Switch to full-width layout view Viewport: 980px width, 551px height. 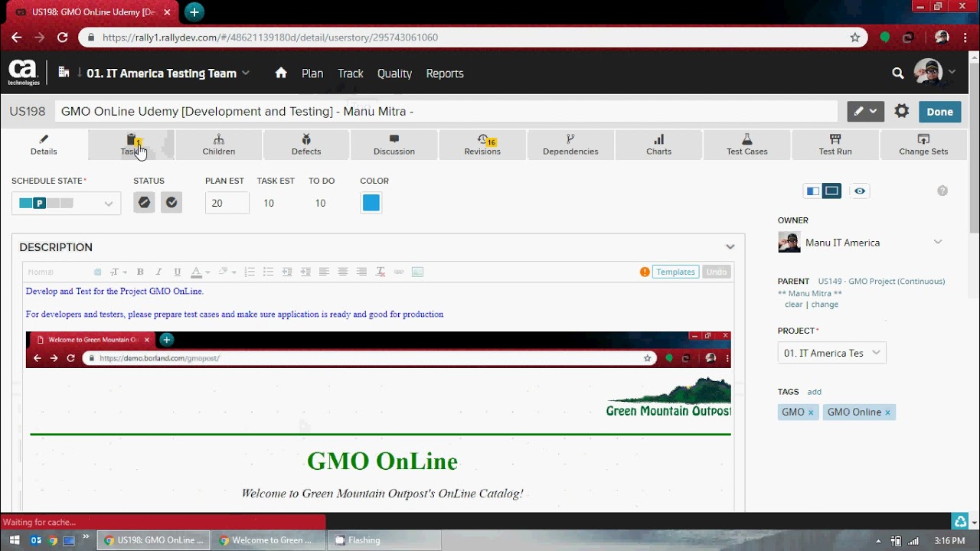click(x=831, y=191)
